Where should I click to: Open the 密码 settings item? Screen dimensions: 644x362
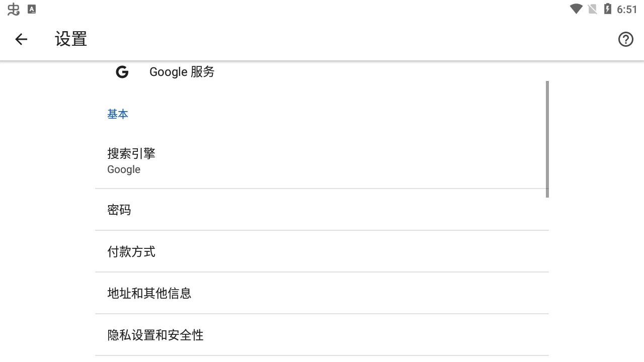pos(119,210)
